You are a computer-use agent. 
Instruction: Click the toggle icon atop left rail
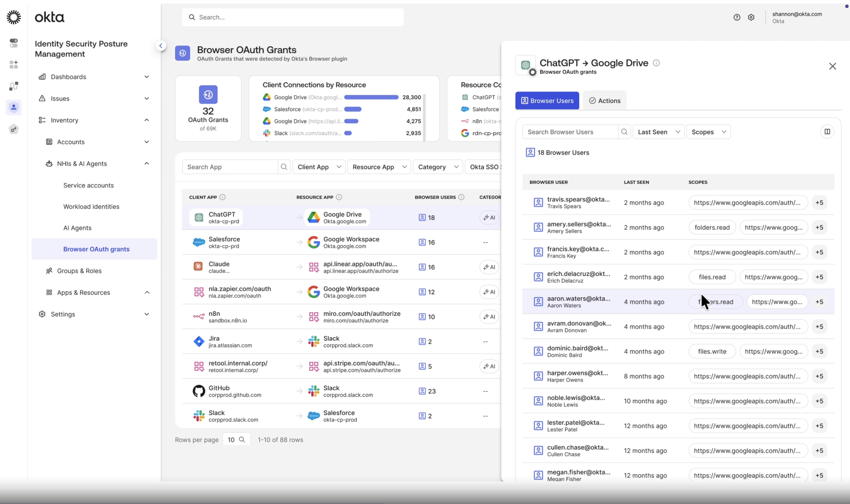(x=14, y=43)
